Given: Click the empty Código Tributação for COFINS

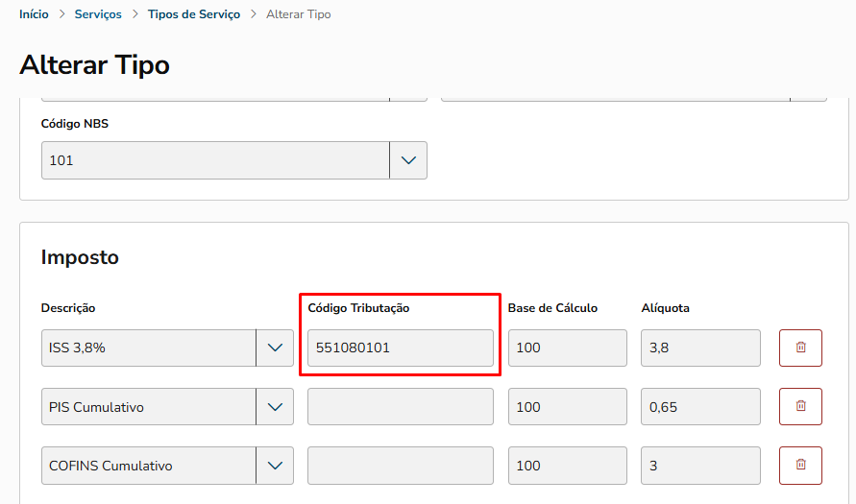Looking at the screenshot, I should 400,465.
